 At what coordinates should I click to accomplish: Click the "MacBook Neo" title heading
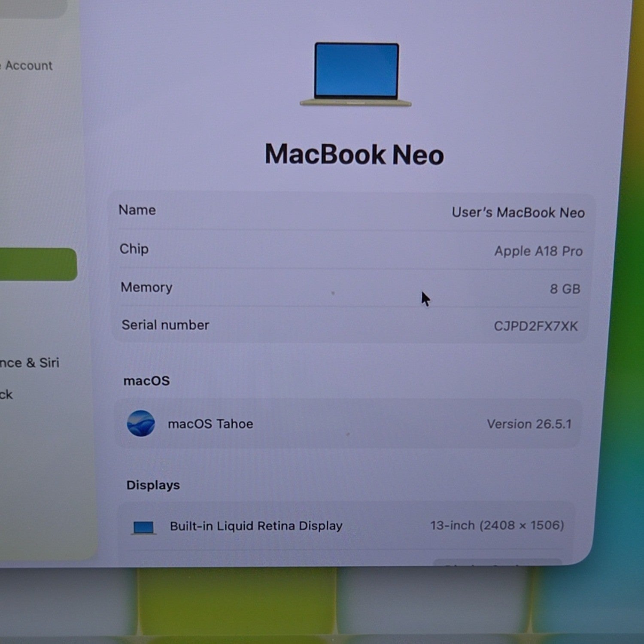[354, 155]
